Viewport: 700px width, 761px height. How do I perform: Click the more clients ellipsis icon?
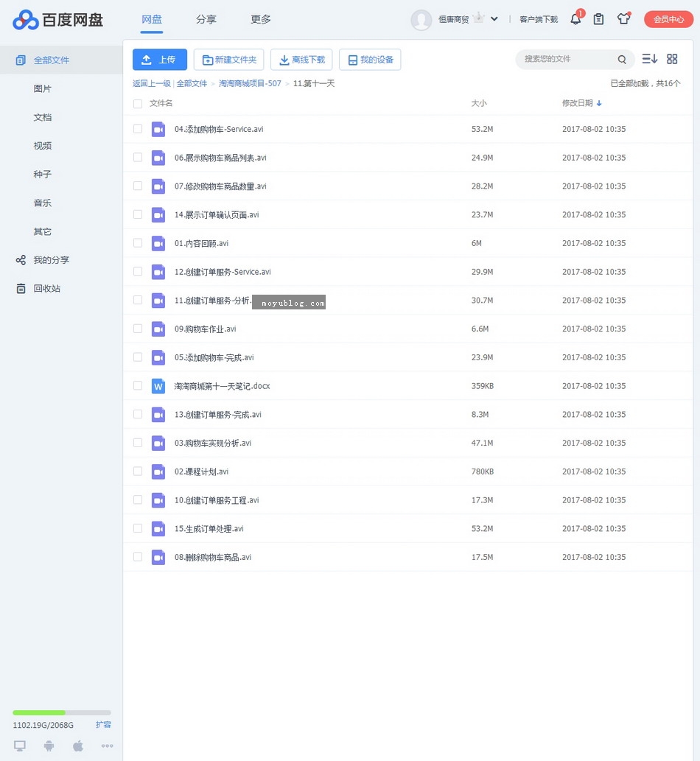tap(108, 746)
